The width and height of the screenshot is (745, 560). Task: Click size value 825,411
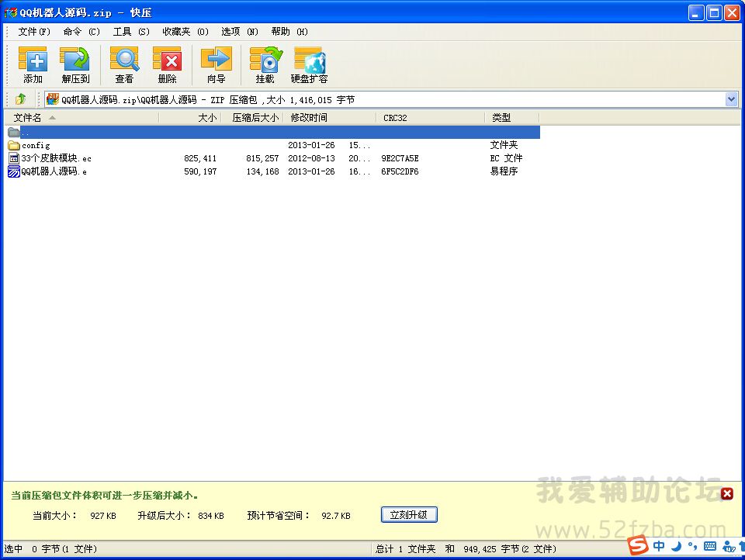(x=200, y=158)
